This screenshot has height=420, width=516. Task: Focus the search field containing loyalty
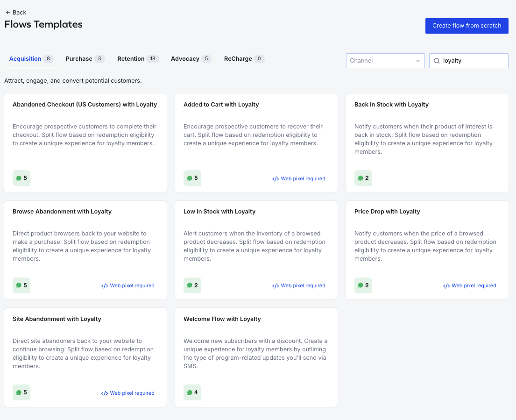coord(469,61)
